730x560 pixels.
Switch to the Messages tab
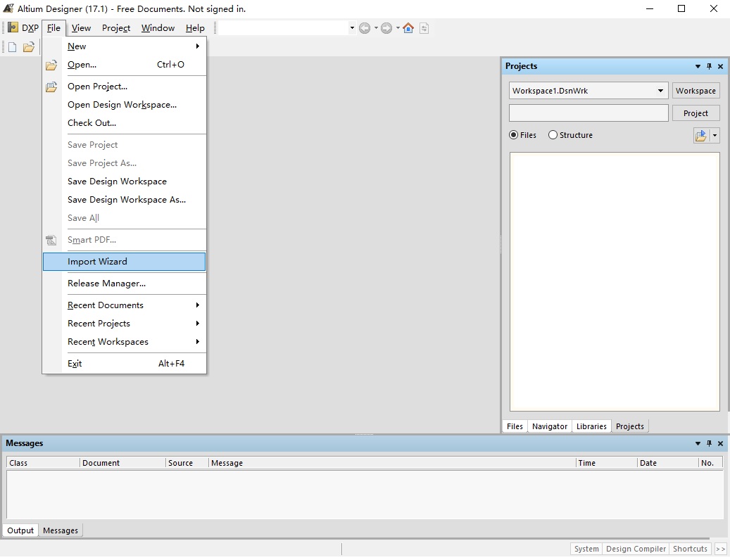tap(61, 530)
